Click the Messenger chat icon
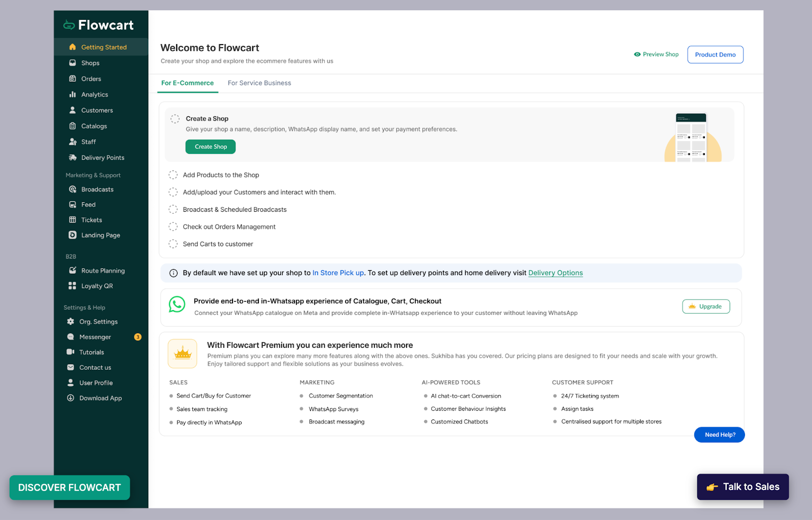 pos(71,337)
